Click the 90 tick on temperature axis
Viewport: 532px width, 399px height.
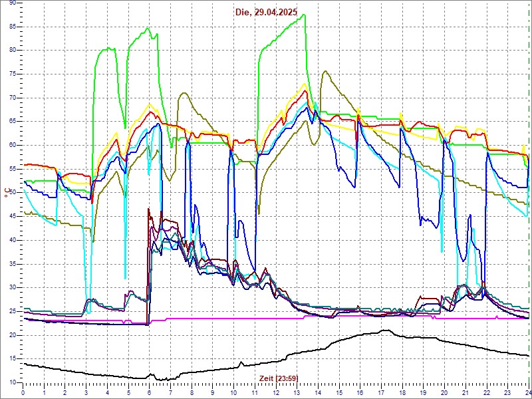point(13,3)
